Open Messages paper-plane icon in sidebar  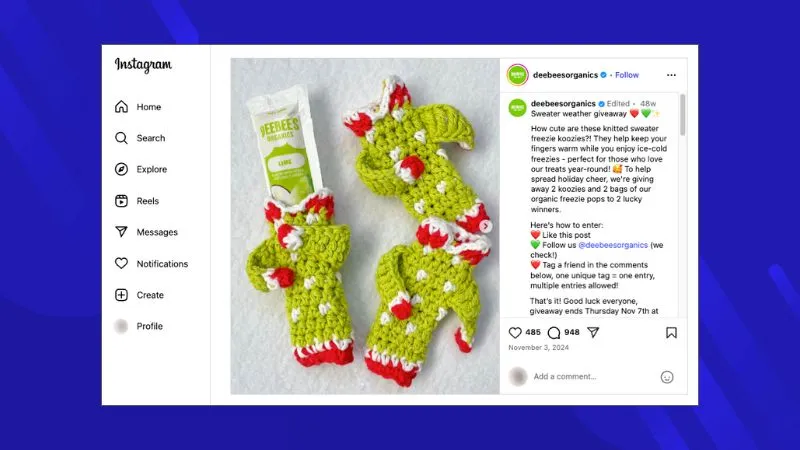[121, 232]
